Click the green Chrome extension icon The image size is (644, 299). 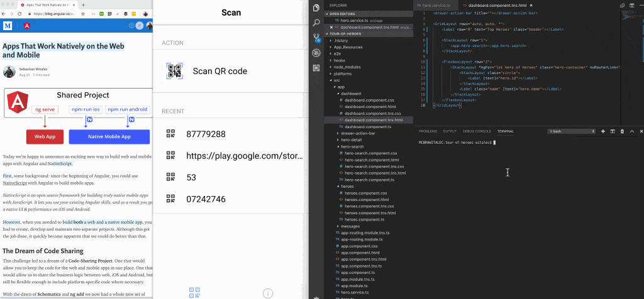pos(102,14)
